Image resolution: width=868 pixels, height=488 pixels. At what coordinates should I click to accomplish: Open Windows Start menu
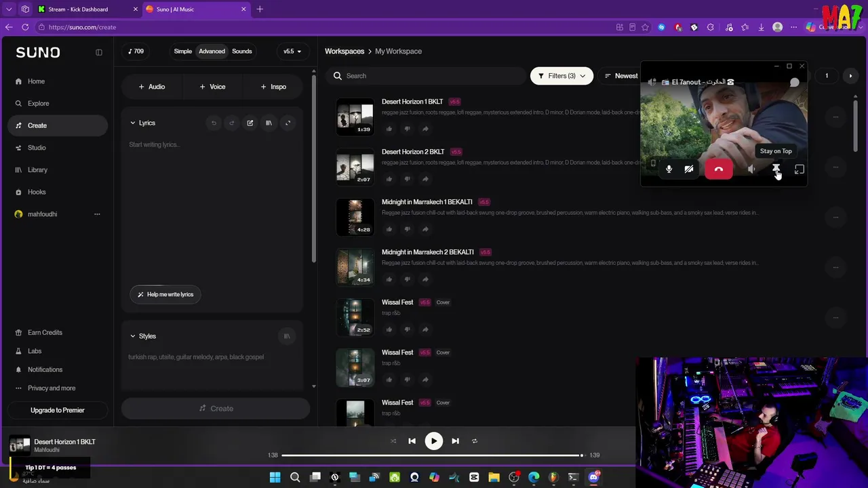coord(275,478)
